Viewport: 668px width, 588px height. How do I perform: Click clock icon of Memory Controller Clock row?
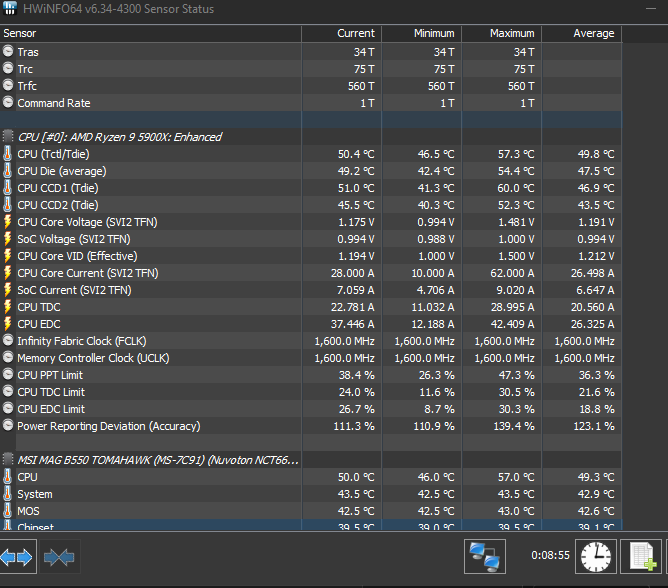(8, 357)
